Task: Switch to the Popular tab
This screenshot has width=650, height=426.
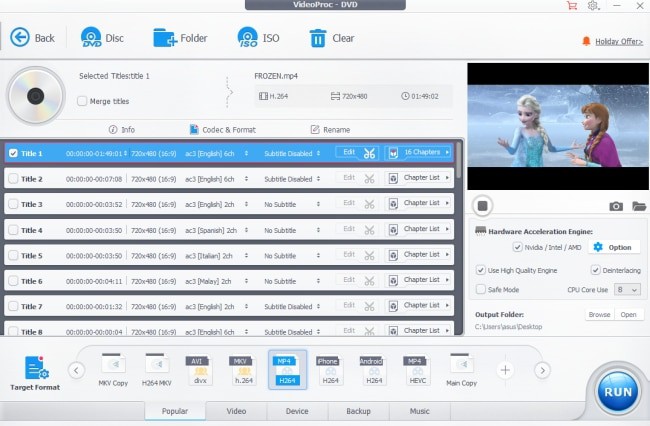Action: point(175,411)
